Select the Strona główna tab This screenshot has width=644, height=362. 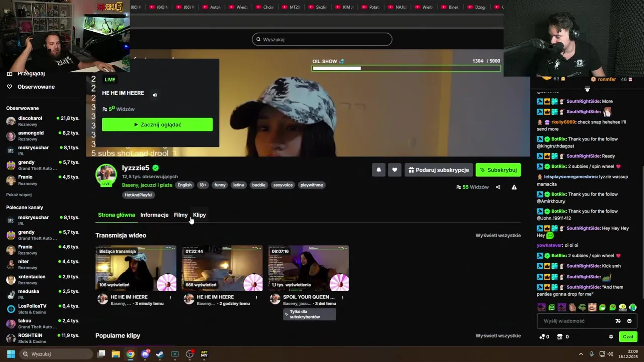coord(116,215)
